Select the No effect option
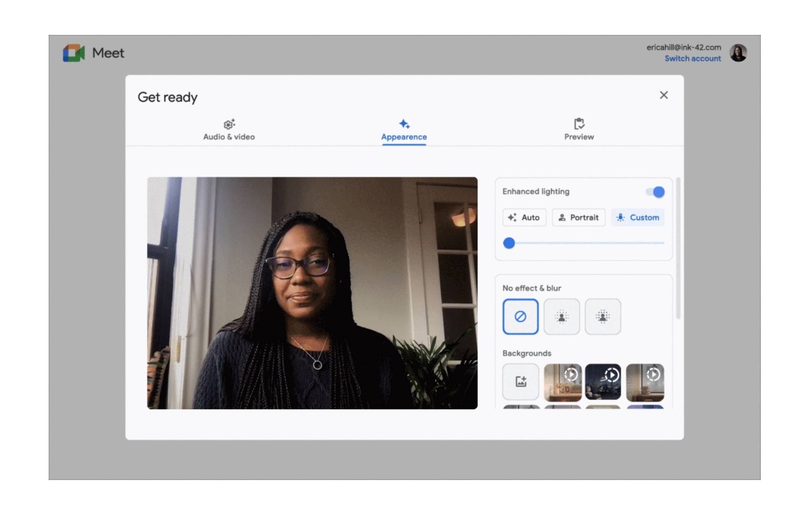Viewport: 812px width, 511px height. (x=520, y=317)
